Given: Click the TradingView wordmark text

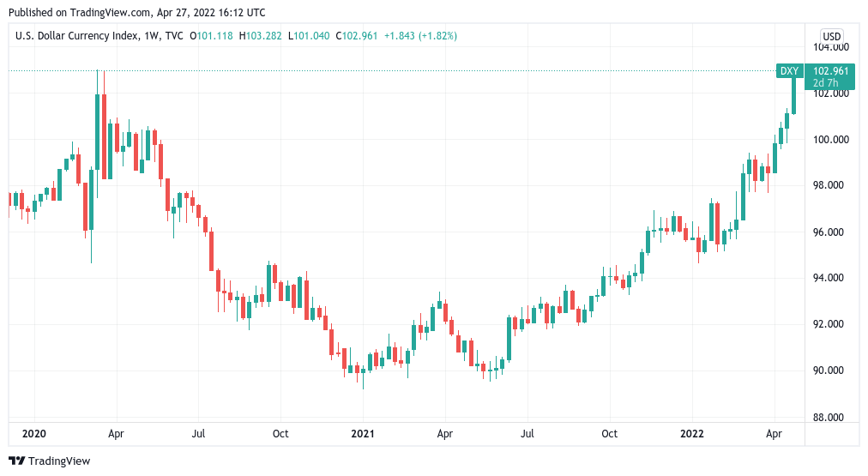Looking at the screenshot, I should pyautogui.click(x=60, y=461).
